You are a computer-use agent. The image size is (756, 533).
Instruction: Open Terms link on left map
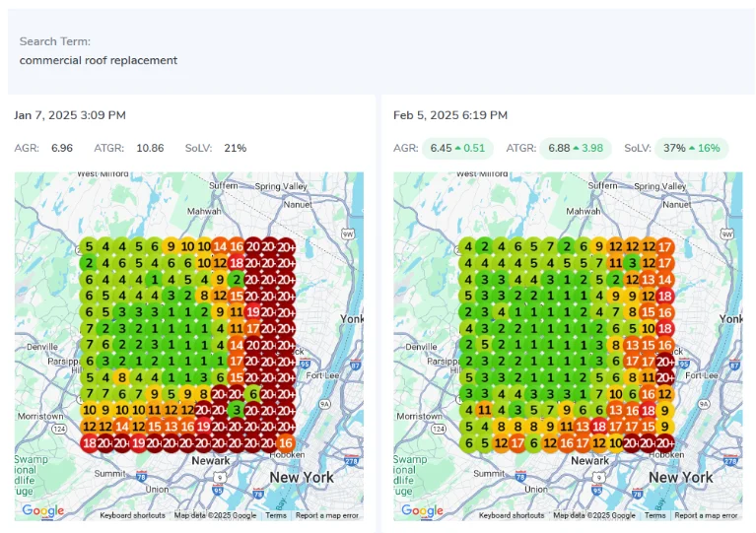[x=276, y=515]
